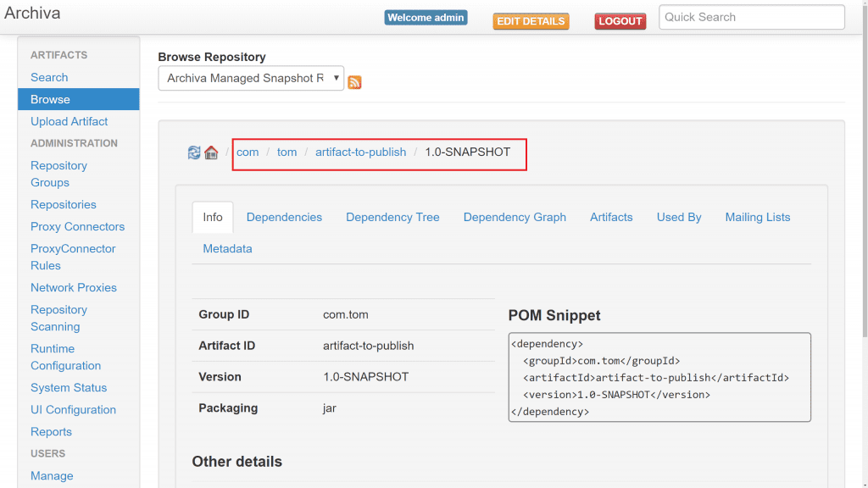Click the Search sidebar link
Viewport: 868px width, 488px height.
point(49,77)
